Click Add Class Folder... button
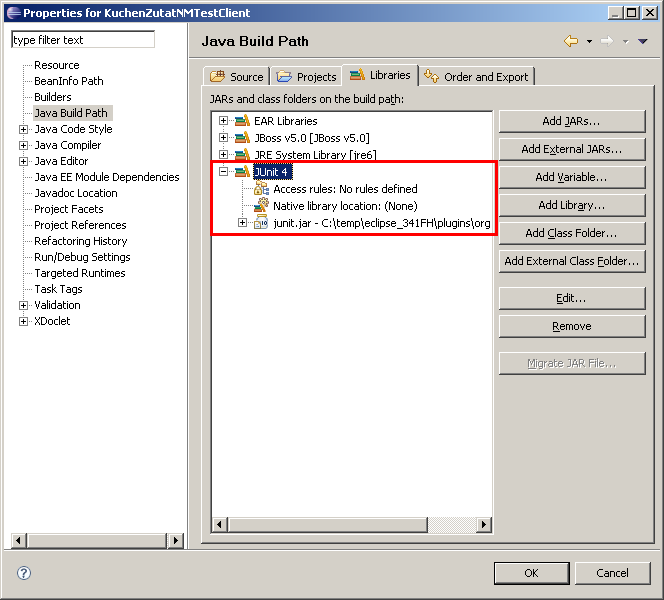The height and width of the screenshot is (600, 664). tap(572, 233)
